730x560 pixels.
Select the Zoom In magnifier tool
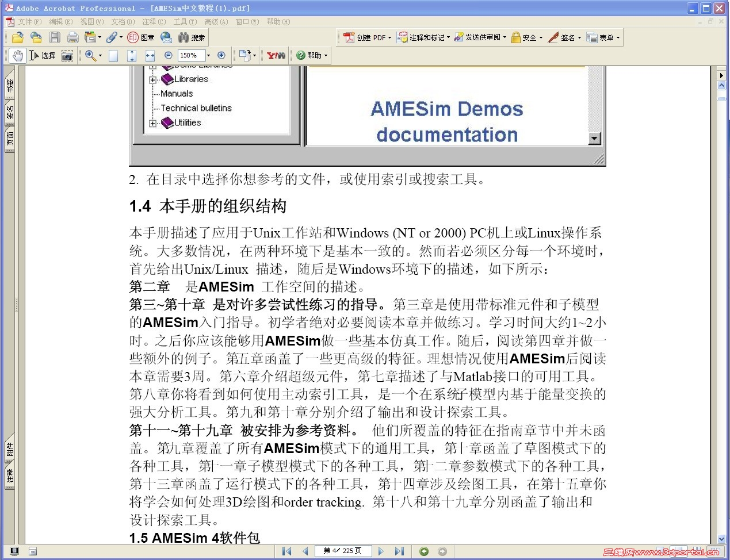tap(90, 55)
